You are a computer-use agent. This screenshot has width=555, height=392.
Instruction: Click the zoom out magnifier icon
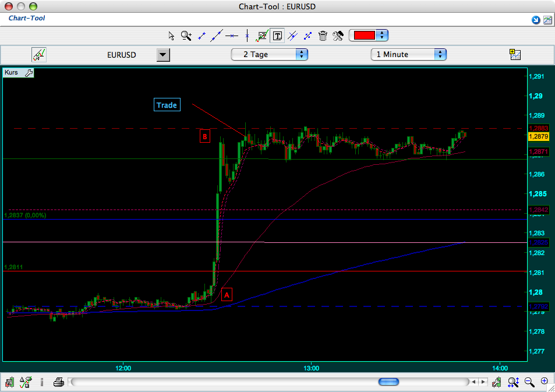click(529, 382)
